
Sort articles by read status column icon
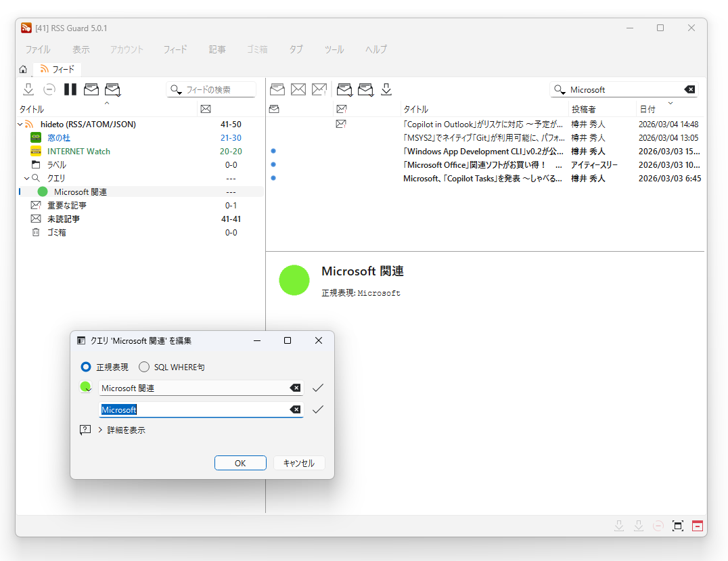275,109
